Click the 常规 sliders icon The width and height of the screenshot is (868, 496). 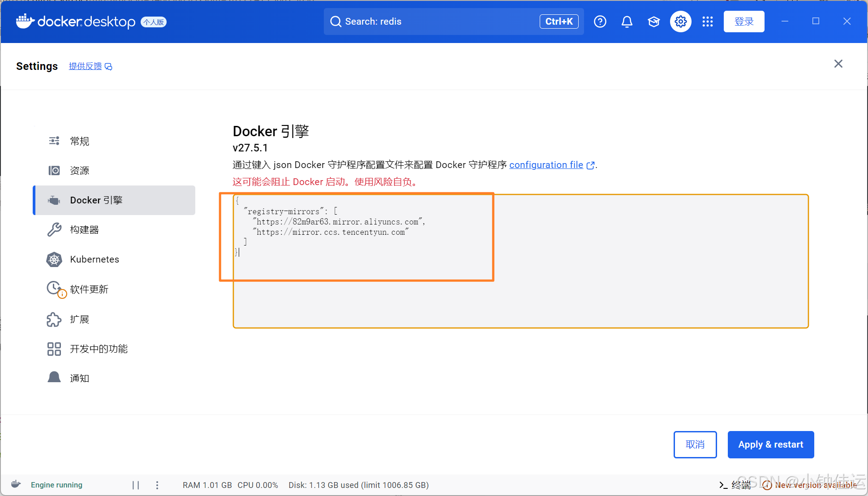54,141
